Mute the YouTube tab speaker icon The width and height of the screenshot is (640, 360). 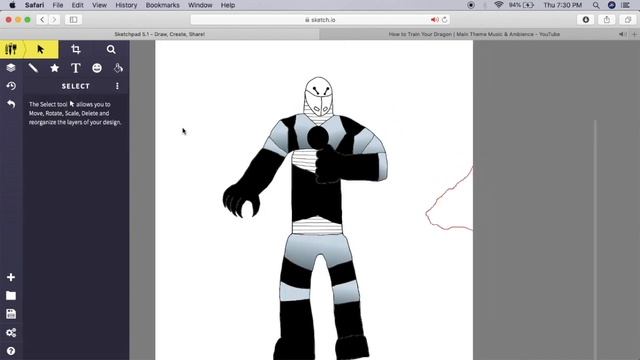click(621, 34)
